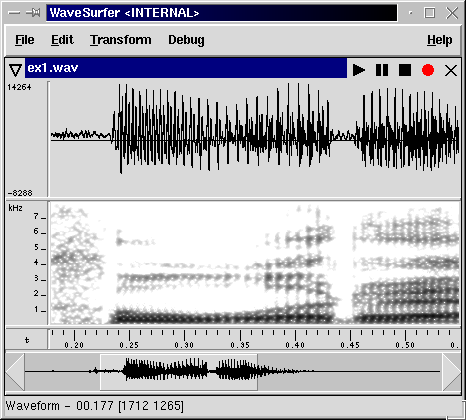Screen dimensions: 466x420
Task: Open the Debug menu
Action: (x=186, y=40)
